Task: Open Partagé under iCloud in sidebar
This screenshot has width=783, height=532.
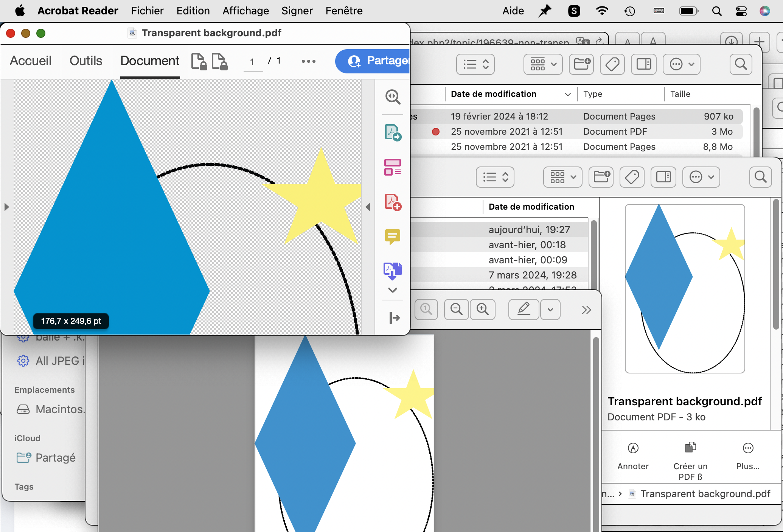Action: pos(46,458)
